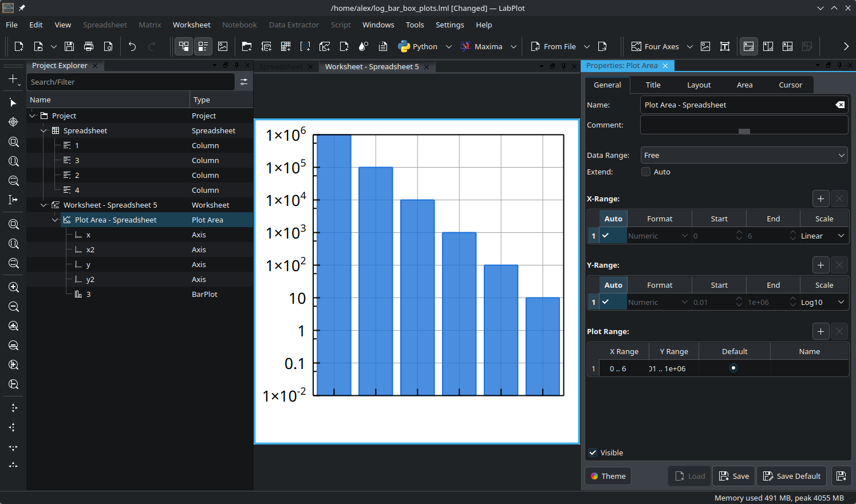The width and height of the screenshot is (856, 504).
Task: Click the Search/Filter input field
Action: tap(131, 82)
